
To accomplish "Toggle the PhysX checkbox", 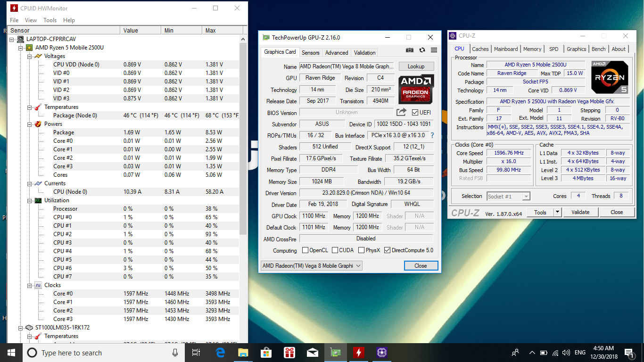I will (x=362, y=250).
